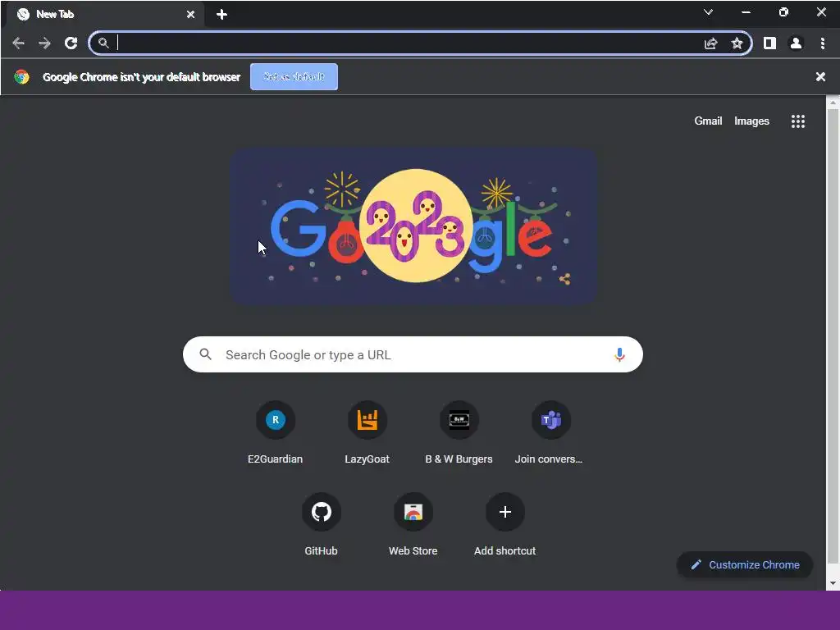Dismiss the default browser infobar
Viewport: 840px width, 630px height.
tap(820, 76)
